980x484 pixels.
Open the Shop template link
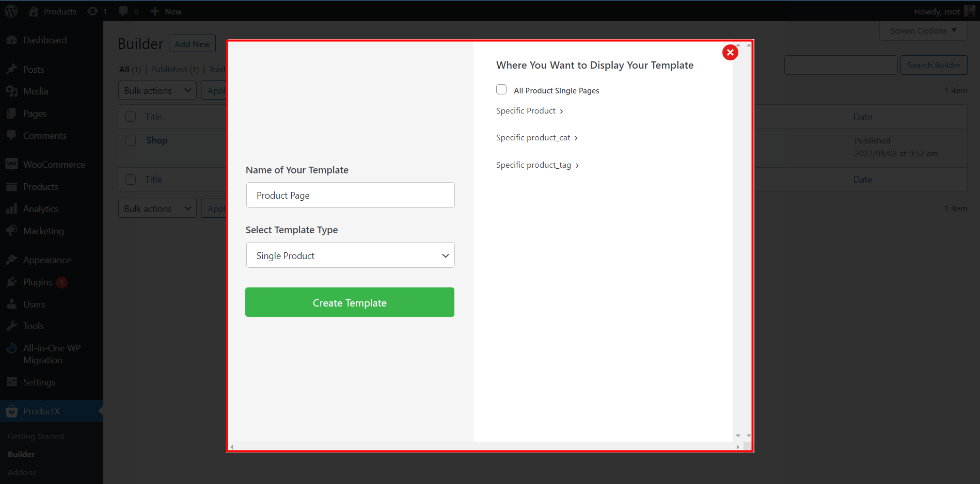click(156, 140)
